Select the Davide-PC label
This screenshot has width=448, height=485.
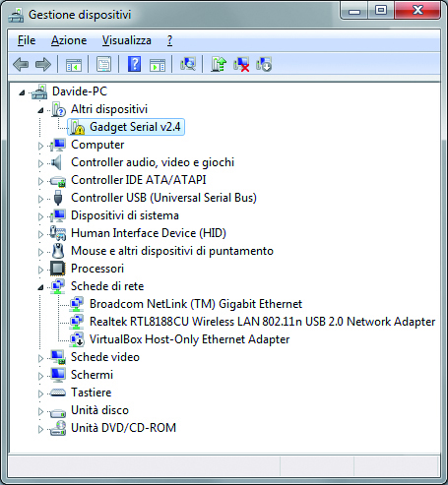80,91
